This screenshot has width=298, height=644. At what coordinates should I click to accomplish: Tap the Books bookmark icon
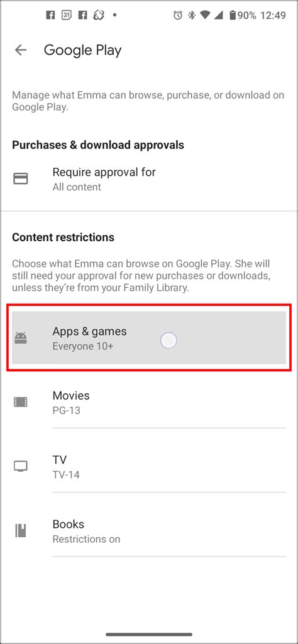(21, 531)
